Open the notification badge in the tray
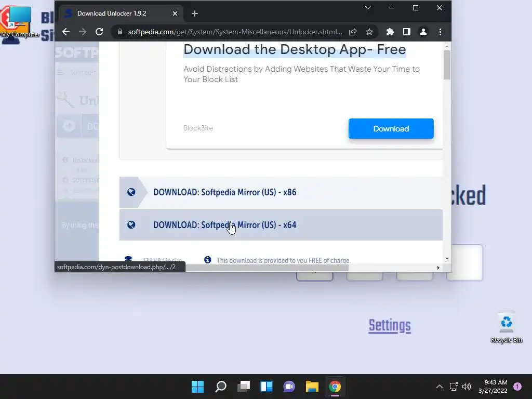Screen dimensions: 532x399 pos(517,387)
